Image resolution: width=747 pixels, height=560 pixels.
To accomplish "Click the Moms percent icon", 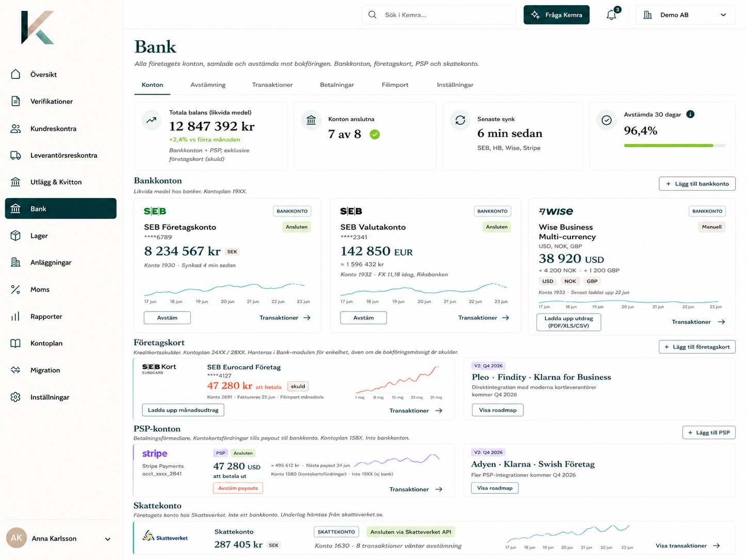I will tap(15, 289).
